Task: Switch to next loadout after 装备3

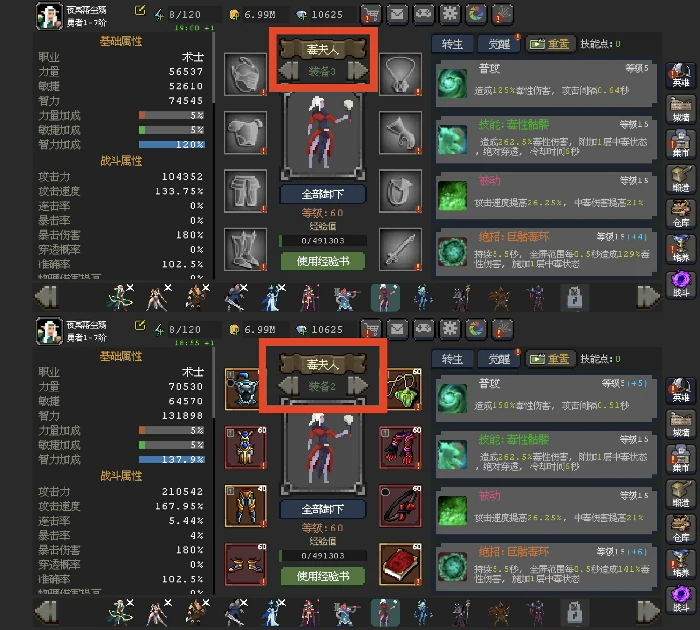Action: [x=358, y=71]
